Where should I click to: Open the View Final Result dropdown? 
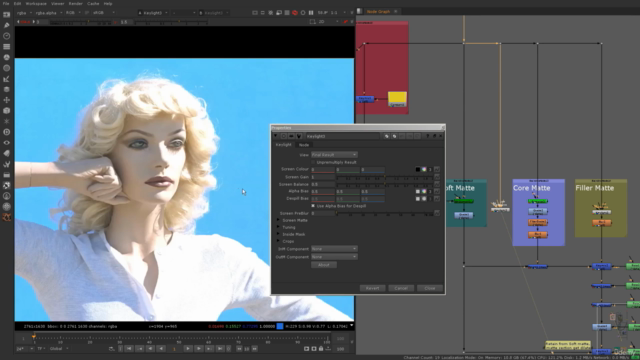pyautogui.click(x=334, y=155)
